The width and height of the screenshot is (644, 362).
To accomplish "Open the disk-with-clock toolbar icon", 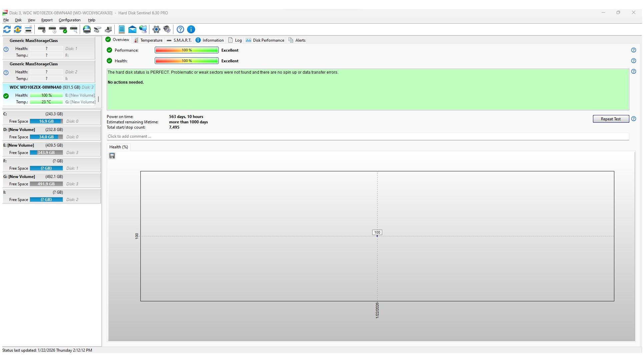I will point(52,29).
